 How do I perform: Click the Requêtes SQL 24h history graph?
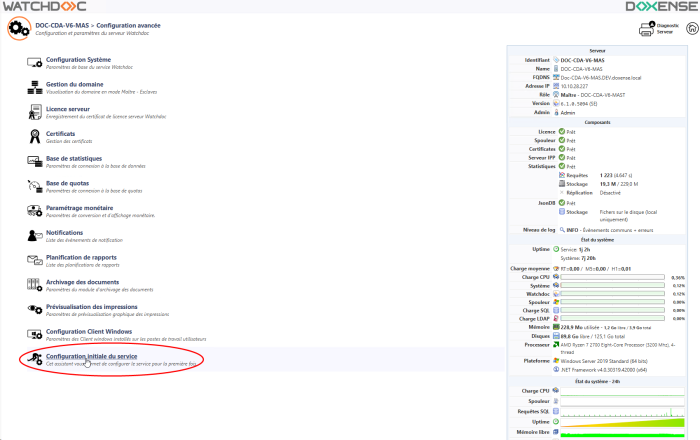click(x=627, y=412)
